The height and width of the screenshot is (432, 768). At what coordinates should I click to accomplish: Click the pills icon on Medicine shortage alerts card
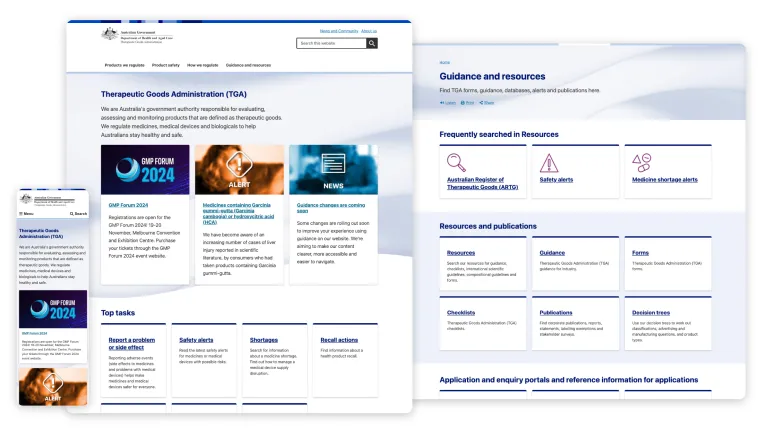[x=641, y=163]
